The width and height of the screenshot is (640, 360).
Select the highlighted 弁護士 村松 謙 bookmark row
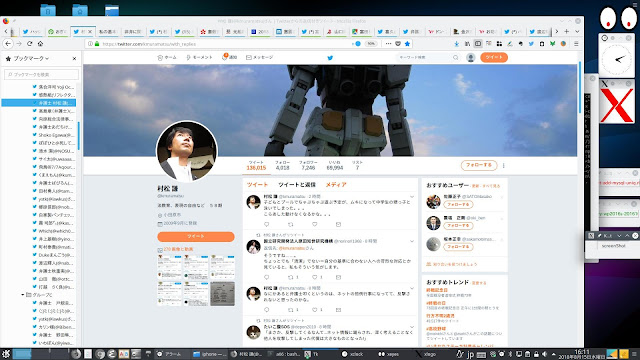(39, 103)
